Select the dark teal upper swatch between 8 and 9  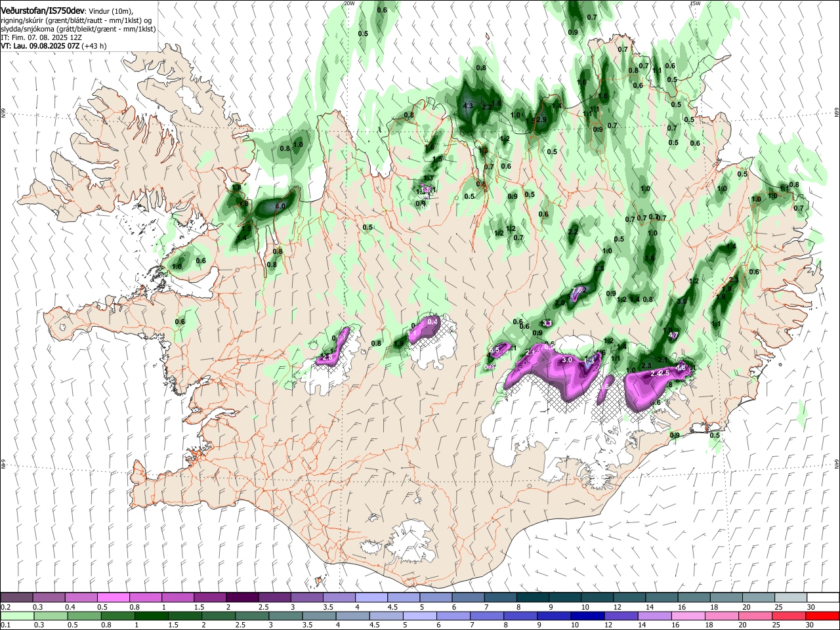(x=532, y=598)
